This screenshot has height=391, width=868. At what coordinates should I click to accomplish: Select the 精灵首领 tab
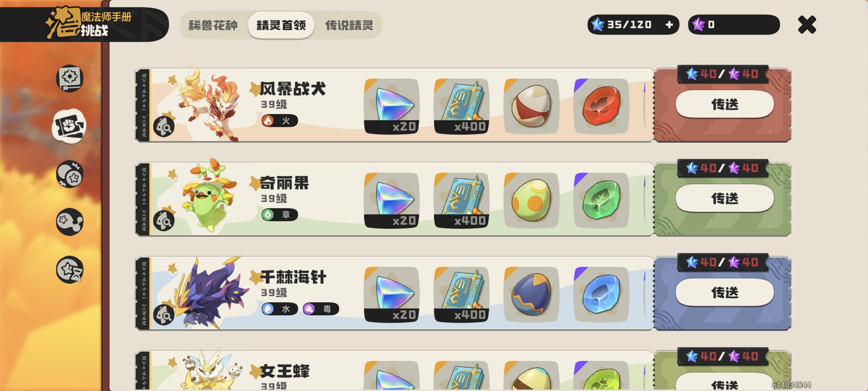click(x=281, y=25)
